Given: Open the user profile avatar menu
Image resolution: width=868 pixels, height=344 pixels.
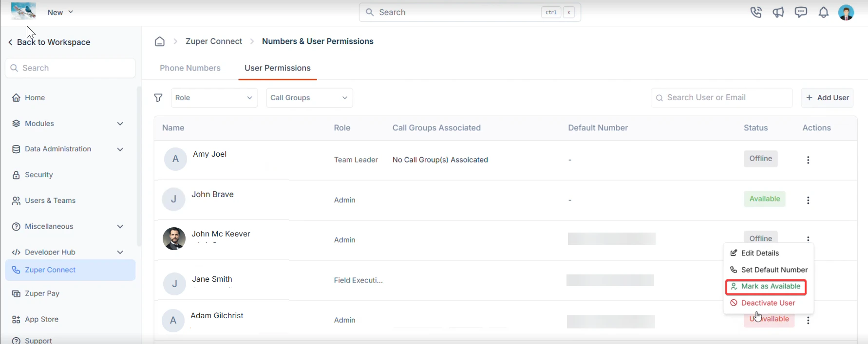Looking at the screenshot, I should tap(846, 12).
